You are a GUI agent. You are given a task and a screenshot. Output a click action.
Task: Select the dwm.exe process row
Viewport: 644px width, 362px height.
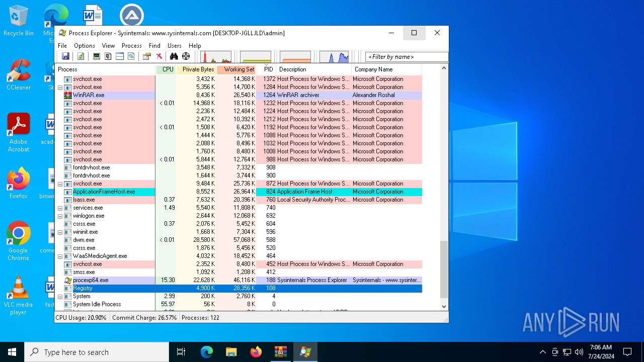(238, 240)
